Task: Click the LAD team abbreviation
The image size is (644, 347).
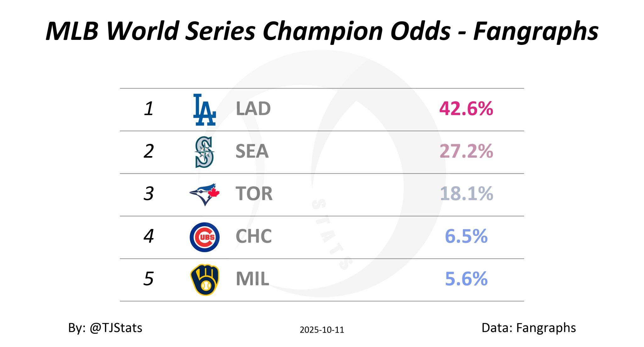Action: (253, 109)
